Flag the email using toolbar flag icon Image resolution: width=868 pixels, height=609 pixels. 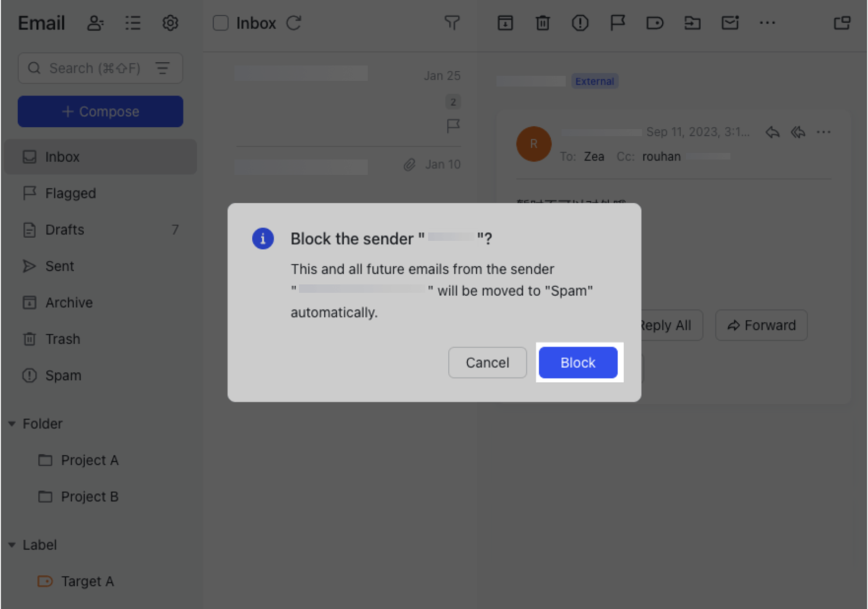[x=617, y=23]
